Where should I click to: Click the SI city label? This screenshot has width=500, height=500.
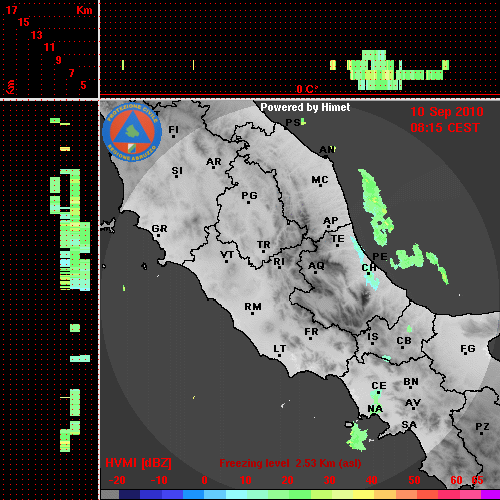click(177, 171)
